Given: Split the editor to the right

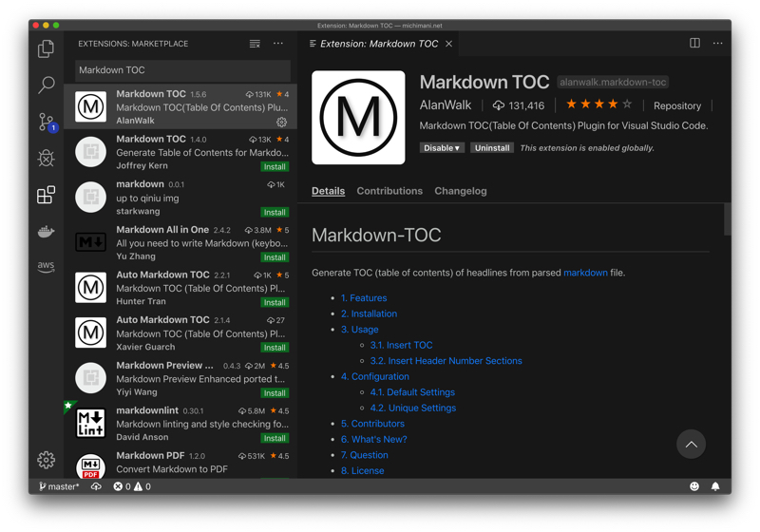Looking at the screenshot, I should [x=694, y=43].
